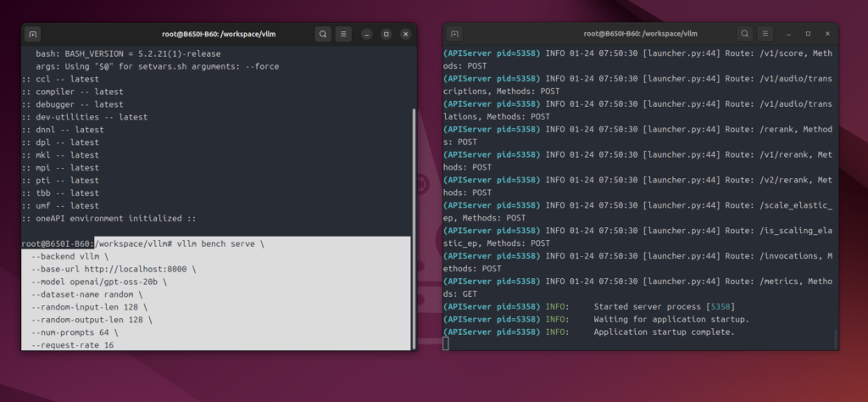The image size is (868, 402).
Task: Close the left terminal window
Action: point(406,35)
